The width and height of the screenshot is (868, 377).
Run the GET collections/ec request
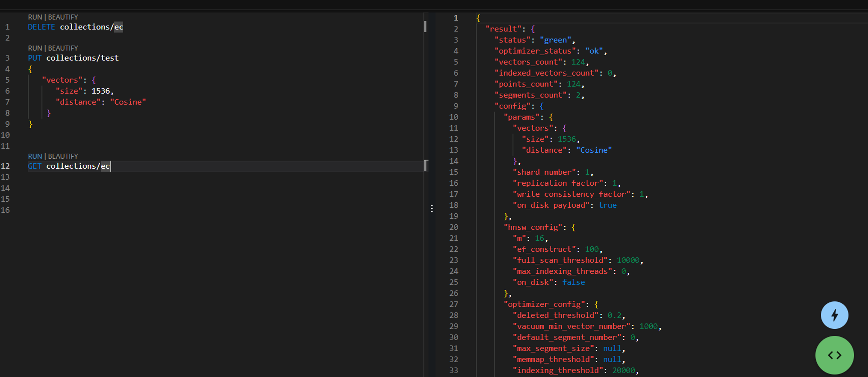pos(35,156)
